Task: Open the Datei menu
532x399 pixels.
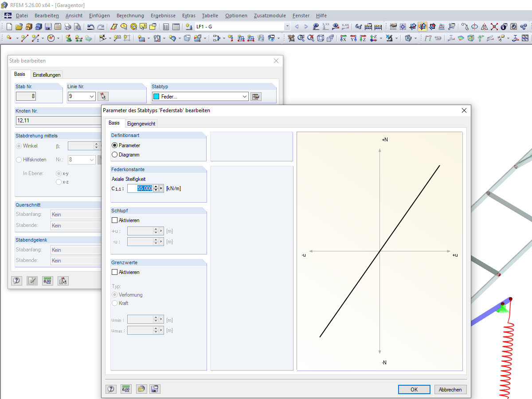Action: [22, 16]
